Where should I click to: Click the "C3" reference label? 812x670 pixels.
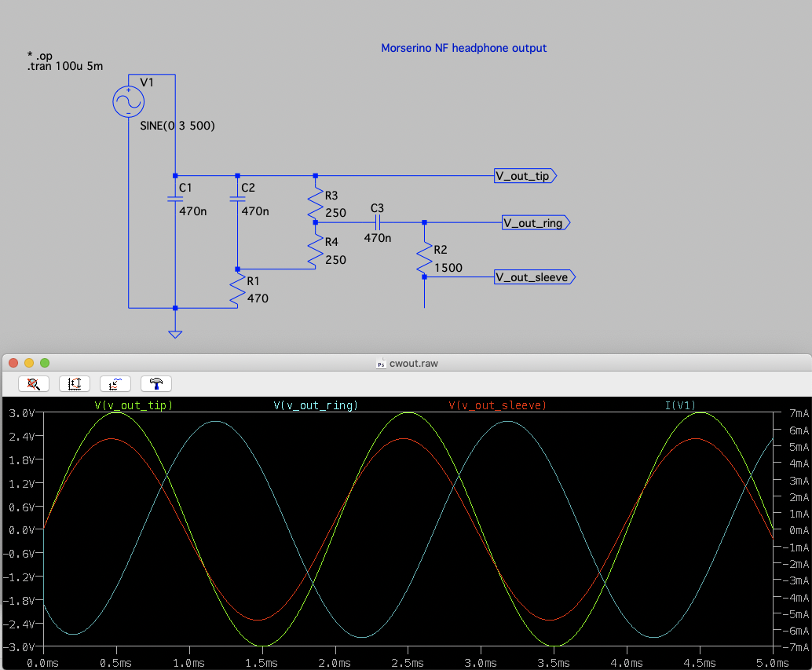coord(377,208)
